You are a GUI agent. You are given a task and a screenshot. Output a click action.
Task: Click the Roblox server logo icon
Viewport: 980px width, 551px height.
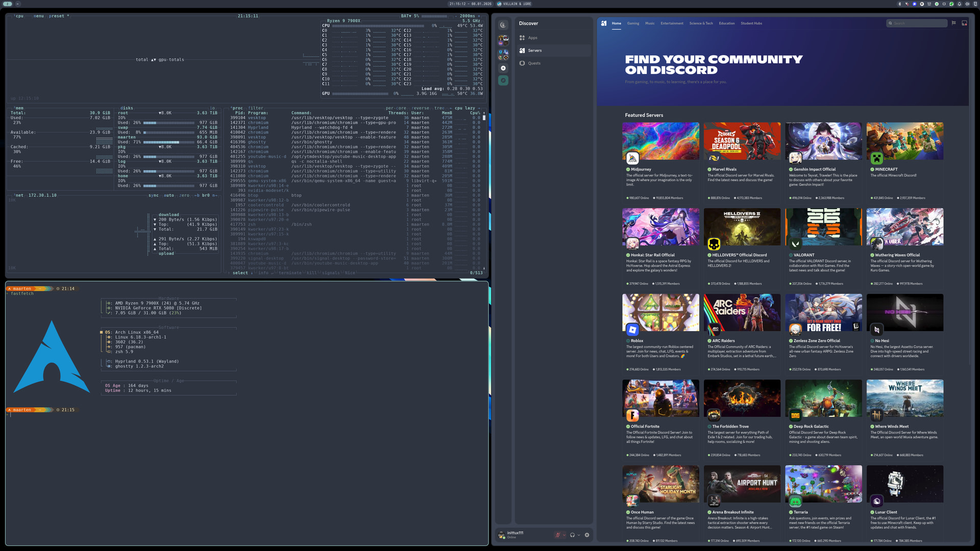(x=632, y=330)
